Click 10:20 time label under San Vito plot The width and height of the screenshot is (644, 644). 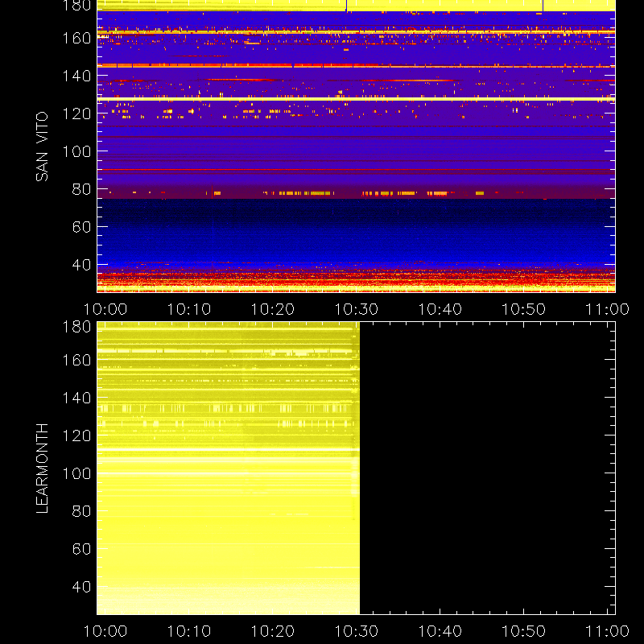click(x=273, y=309)
